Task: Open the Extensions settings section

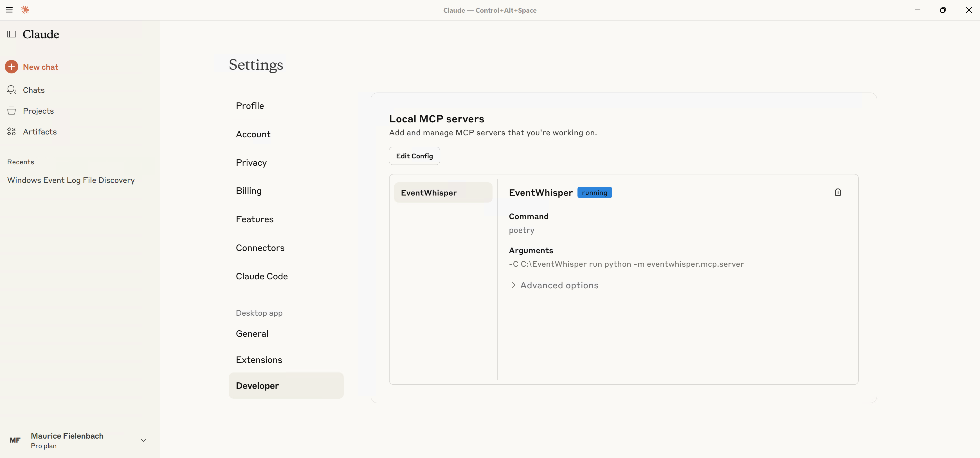Action: [x=259, y=359]
